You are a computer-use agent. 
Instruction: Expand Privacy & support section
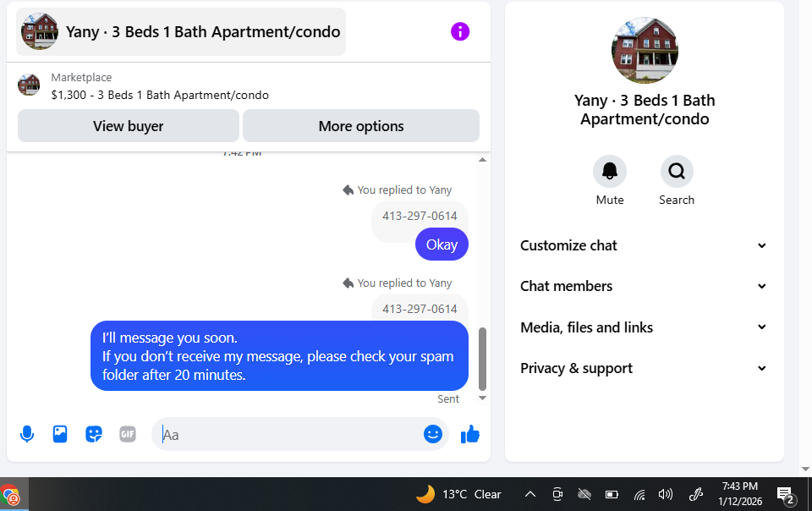coord(644,368)
